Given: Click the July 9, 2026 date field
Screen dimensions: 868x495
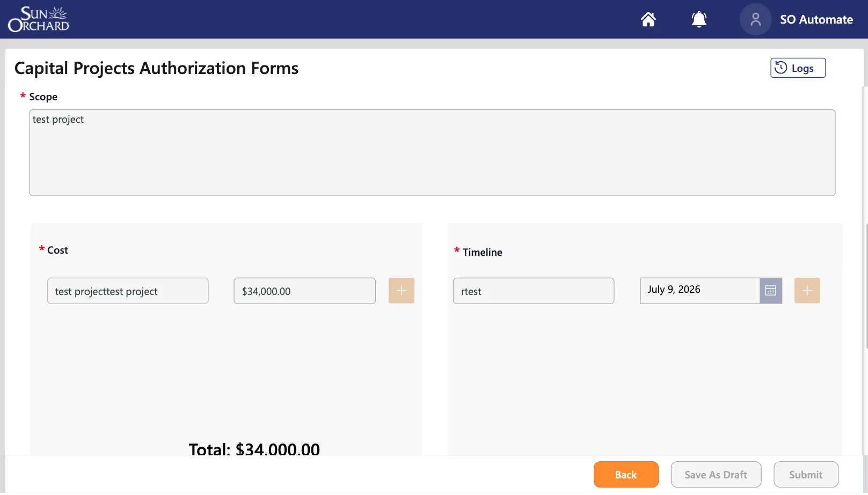Looking at the screenshot, I should (699, 290).
